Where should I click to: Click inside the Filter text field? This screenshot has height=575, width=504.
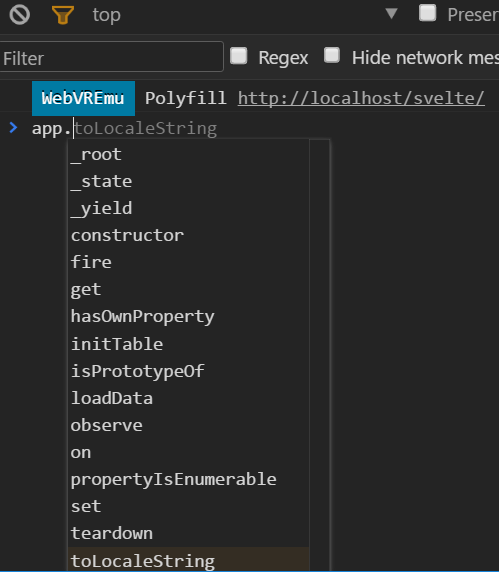tap(111, 57)
